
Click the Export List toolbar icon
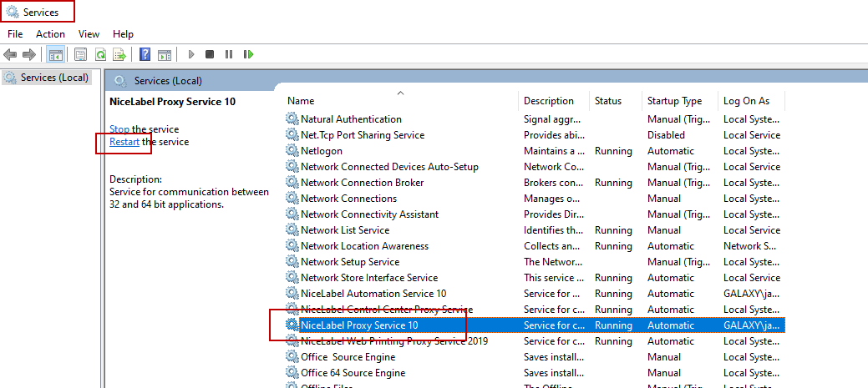click(119, 54)
